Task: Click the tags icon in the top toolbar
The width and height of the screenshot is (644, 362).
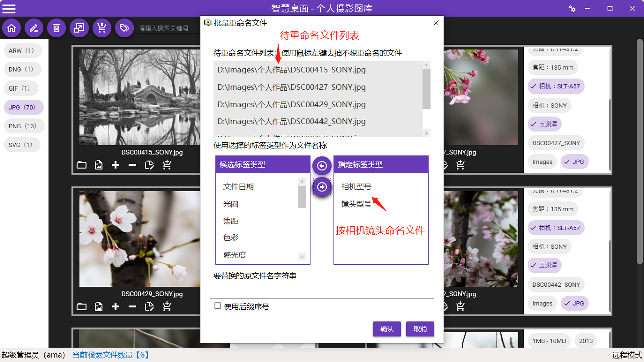Action: click(124, 28)
